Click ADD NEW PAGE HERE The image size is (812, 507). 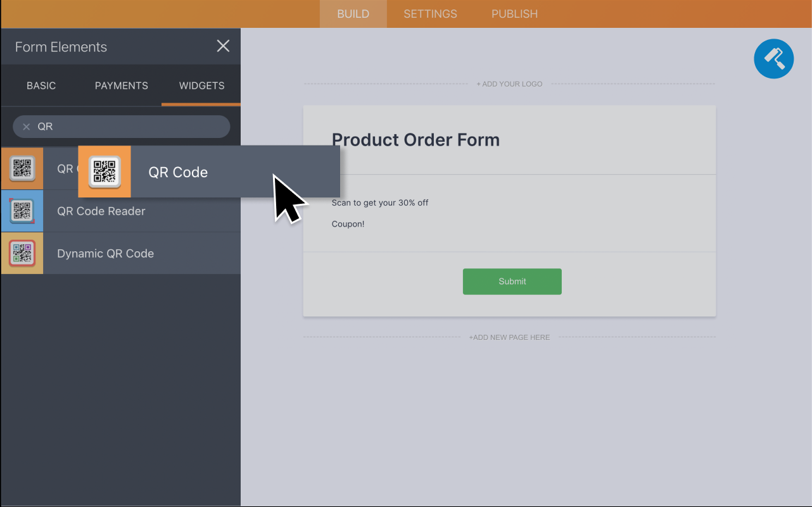pos(509,337)
